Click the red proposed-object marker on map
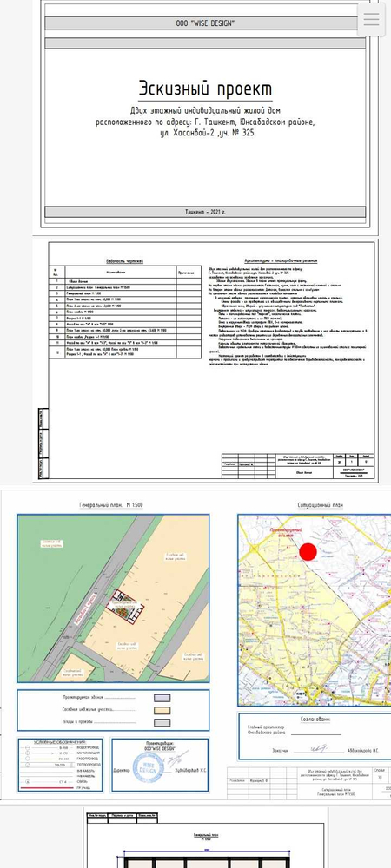Image resolution: width=391 pixels, height=868 pixels. pyautogui.click(x=308, y=551)
